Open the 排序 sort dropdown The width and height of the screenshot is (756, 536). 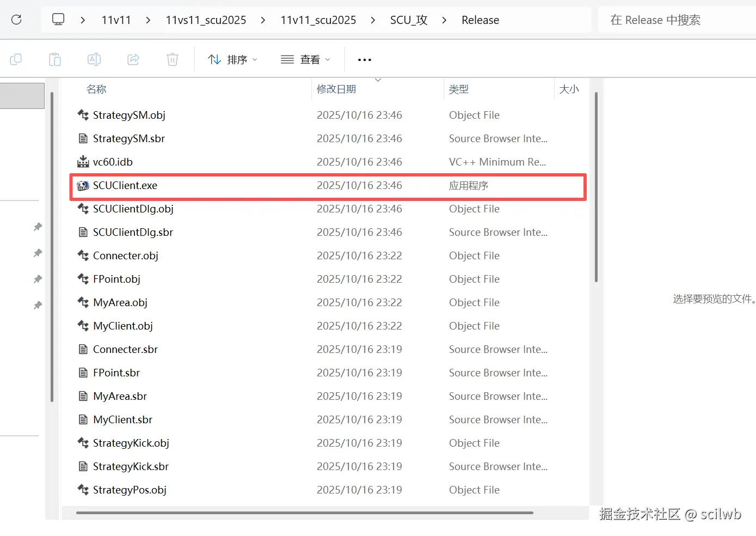pyautogui.click(x=233, y=59)
